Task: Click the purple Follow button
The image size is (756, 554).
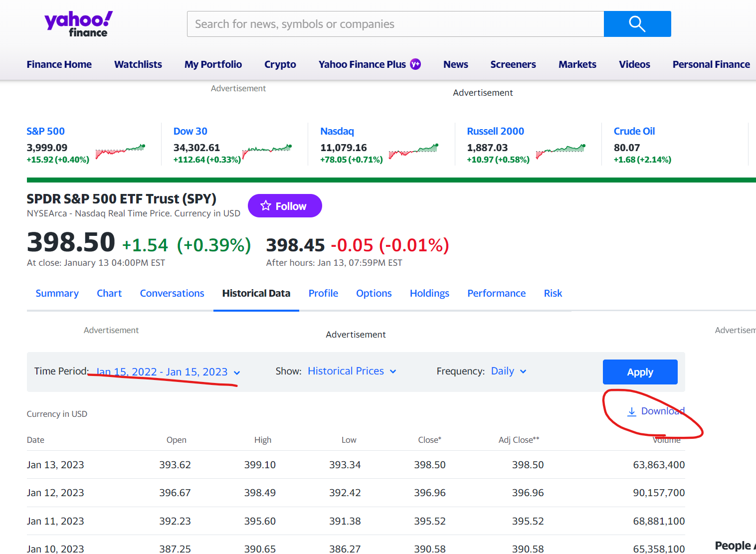Action: pos(285,206)
